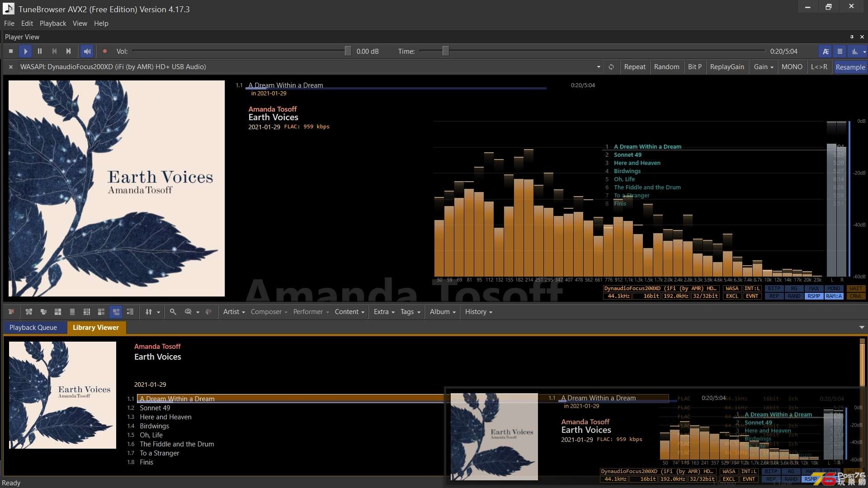This screenshot has width=868, height=488.
Task: Pause the current track
Action: tap(40, 52)
